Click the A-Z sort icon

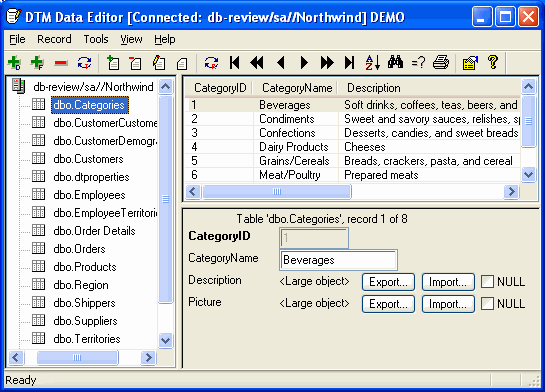coord(373,63)
